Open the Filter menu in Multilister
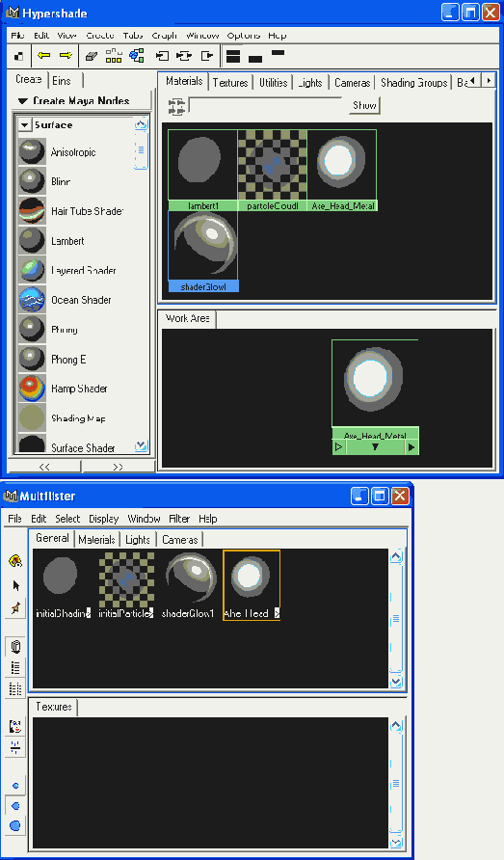 [x=179, y=519]
